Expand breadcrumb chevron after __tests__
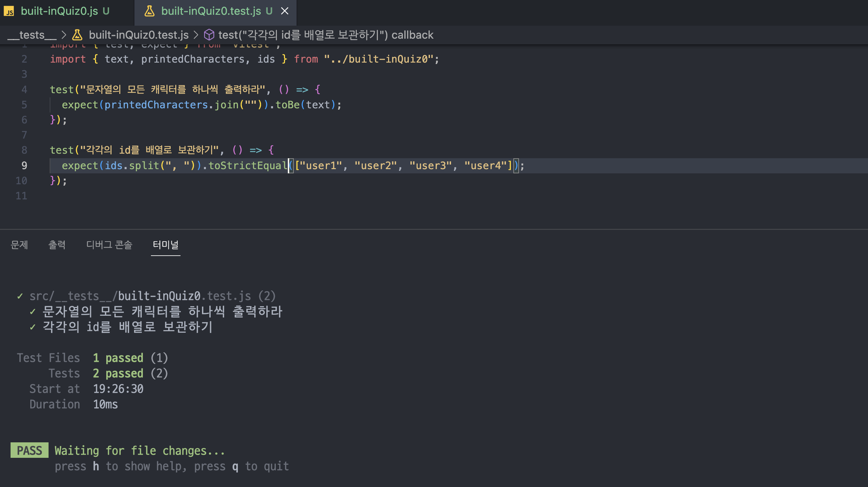Viewport: 868px width, 487px height. pos(64,35)
